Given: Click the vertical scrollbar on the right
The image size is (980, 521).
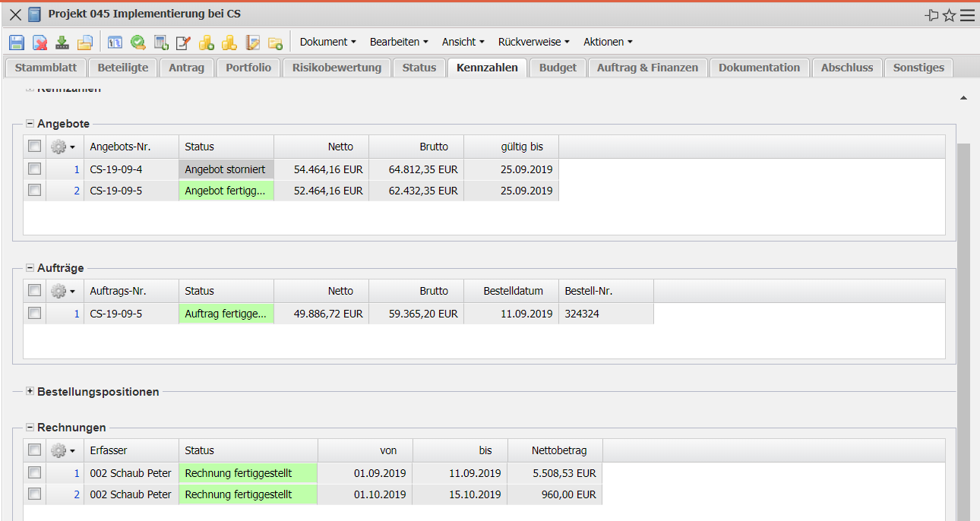Looking at the screenshot, I should [963, 304].
